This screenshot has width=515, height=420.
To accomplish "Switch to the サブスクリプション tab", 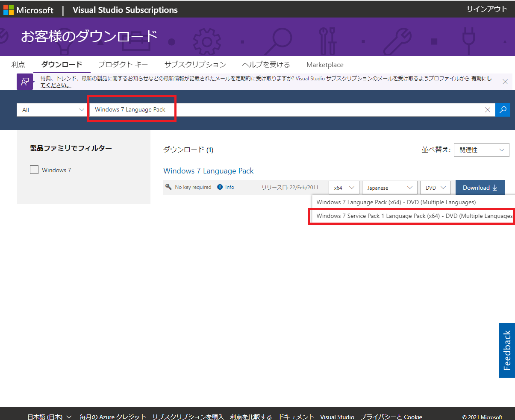I will pyautogui.click(x=195, y=65).
